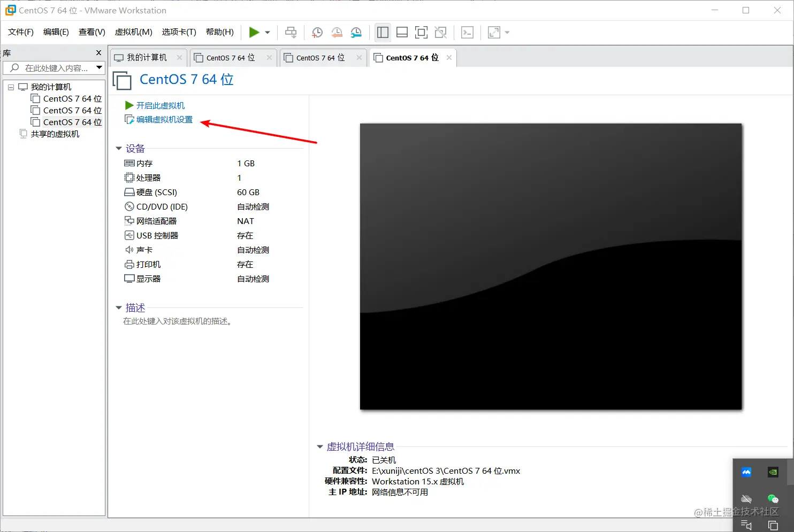Revert to snapshot using the orange-arrow clock icon
The image size is (794, 532).
(337, 33)
